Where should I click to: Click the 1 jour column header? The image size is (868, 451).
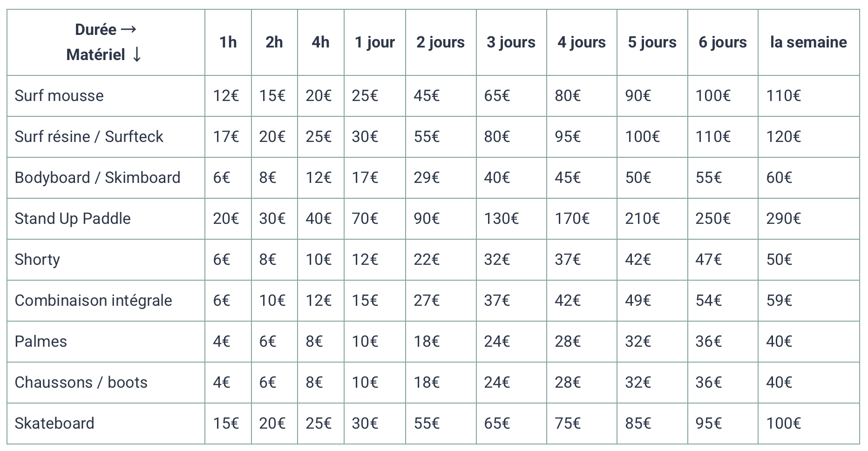(x=374, y=42)
